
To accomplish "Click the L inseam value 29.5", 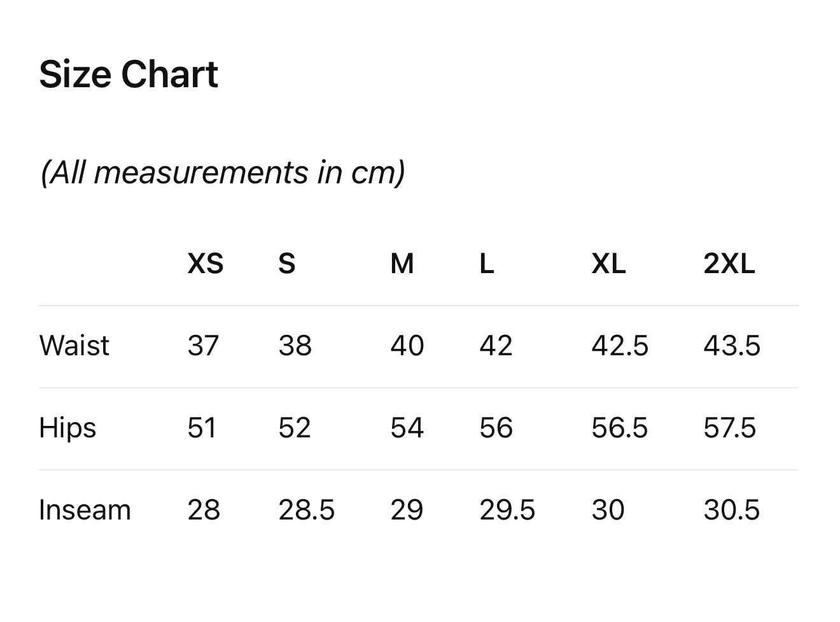I will pos(507,510).
